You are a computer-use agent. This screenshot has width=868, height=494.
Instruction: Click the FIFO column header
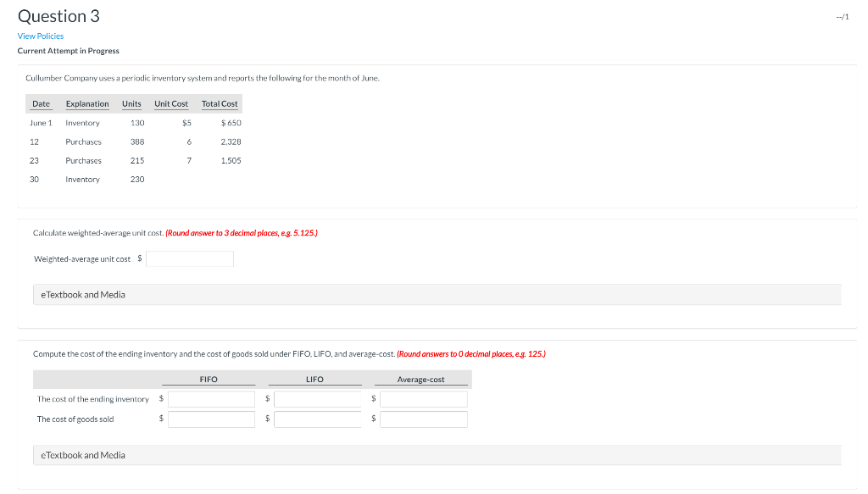208,379
